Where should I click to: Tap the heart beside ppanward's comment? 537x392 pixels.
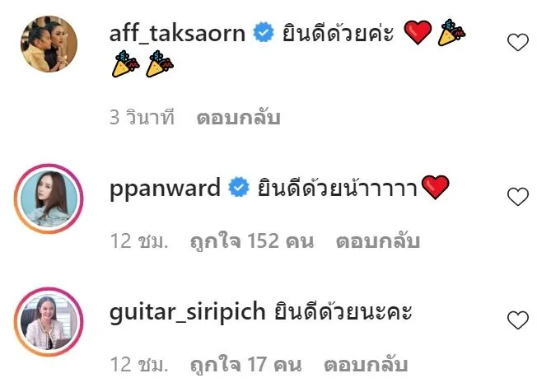(x=518, y=197)
